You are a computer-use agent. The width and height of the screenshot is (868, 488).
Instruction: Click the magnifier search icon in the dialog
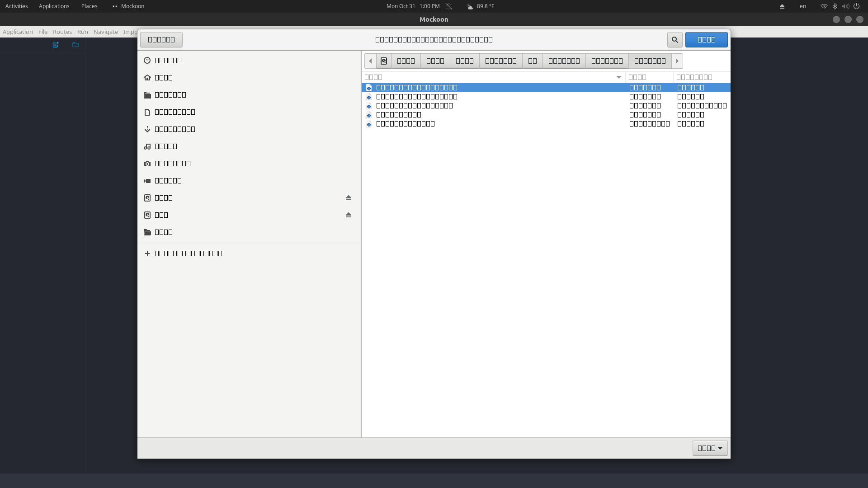pyautogui.click(x=675, y=40)
